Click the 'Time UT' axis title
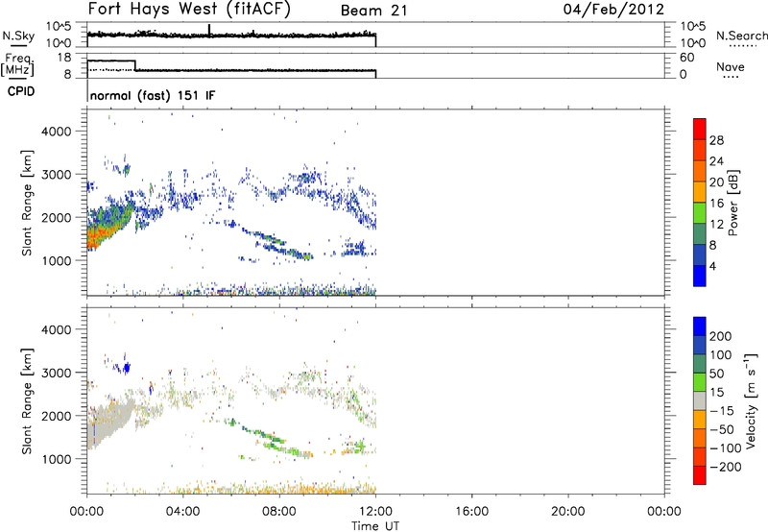The width and height of the screenshot is (768, 532). (x=375, y=525)
